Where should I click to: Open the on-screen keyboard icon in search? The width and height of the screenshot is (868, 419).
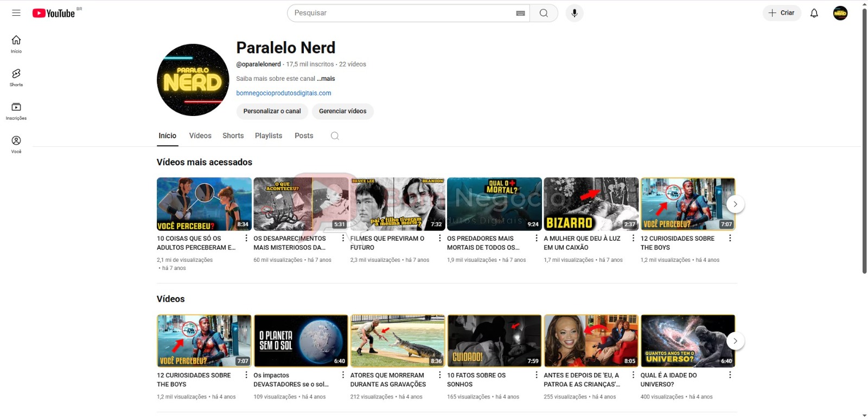(520, 13)
